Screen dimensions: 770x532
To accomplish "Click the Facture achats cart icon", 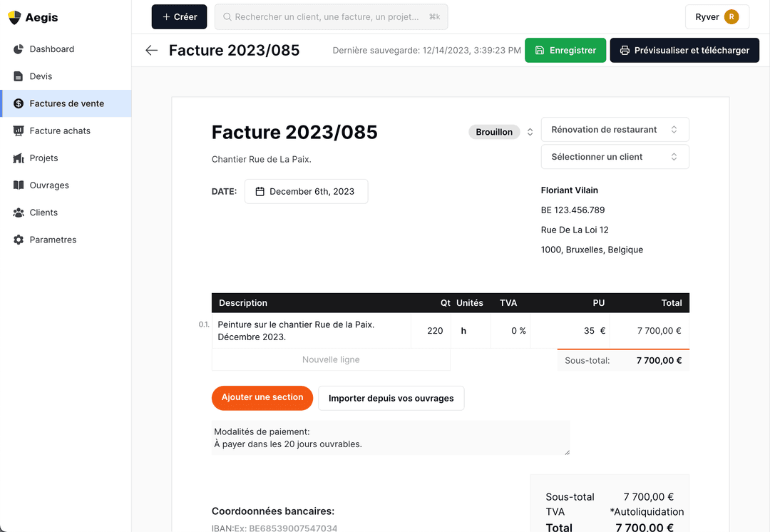I will coord(18,131).
